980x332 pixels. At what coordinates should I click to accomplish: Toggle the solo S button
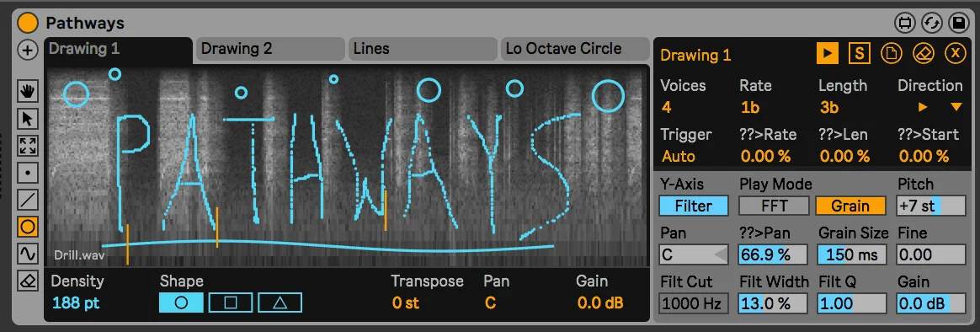(860, 55)
